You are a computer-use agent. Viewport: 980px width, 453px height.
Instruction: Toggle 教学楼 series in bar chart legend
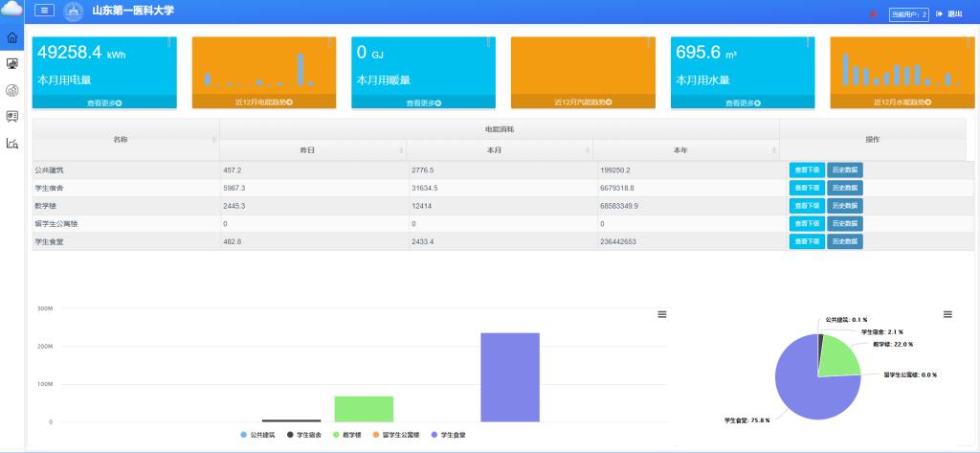pyautogui.click(x=346, y=435)
